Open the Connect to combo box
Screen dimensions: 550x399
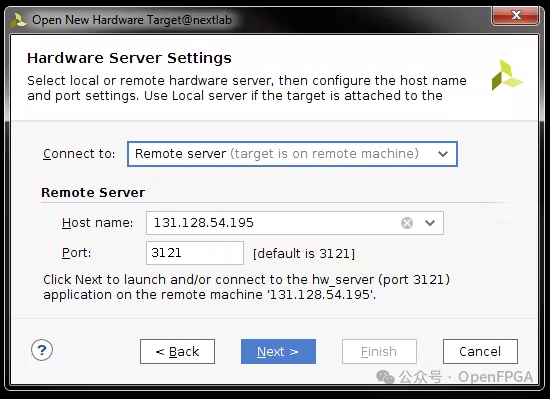click(x=292, y=154)
